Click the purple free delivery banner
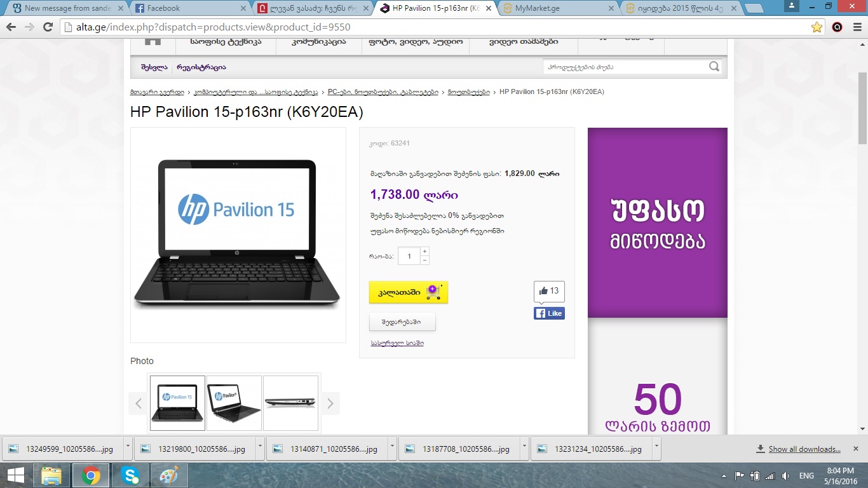 click(657, 222)
